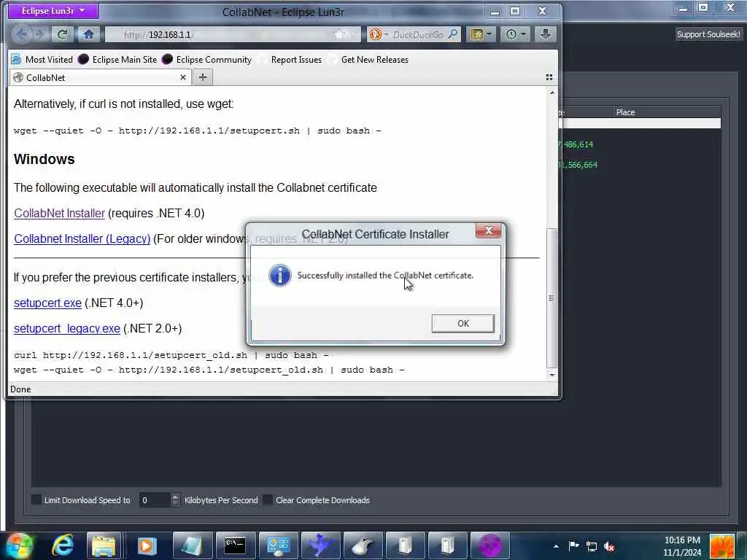Open the Downloads arrow button

pyautogui.click(x=546, y=34)
